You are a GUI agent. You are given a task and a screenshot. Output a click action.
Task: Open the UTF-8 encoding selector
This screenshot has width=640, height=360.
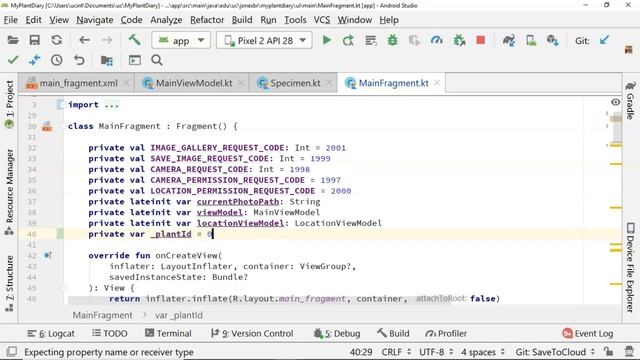(436, 352)
